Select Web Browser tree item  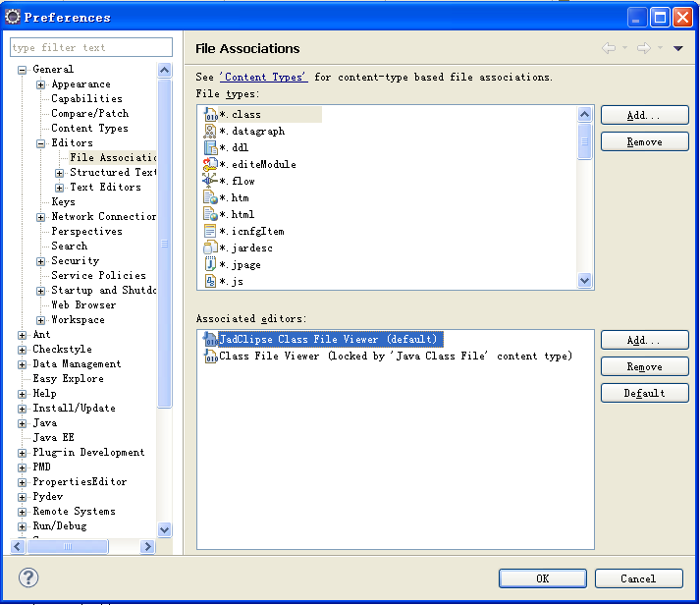tap(83, 305)
